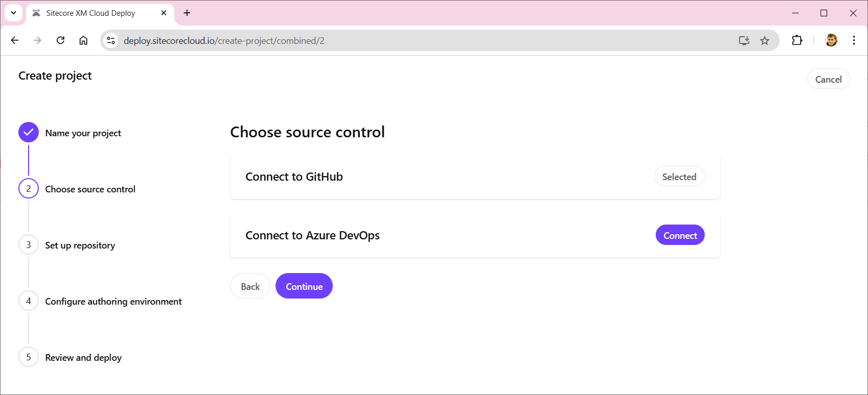Toggle the GitHub Selected button
Image resolution: width=868 pixels, height=395 pixels.
point(679,177)
